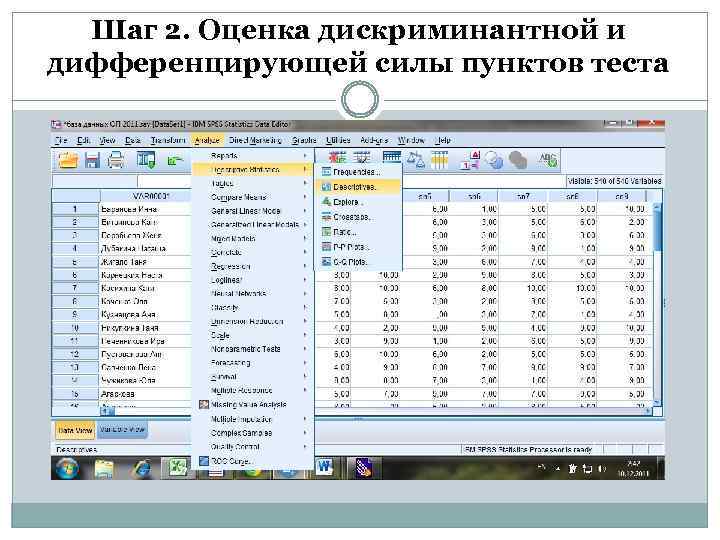Image resolution: width=720 pixels, height=540 pixels.
Task: Switch to Excel on the taskbar
Action: coord(177,468)
